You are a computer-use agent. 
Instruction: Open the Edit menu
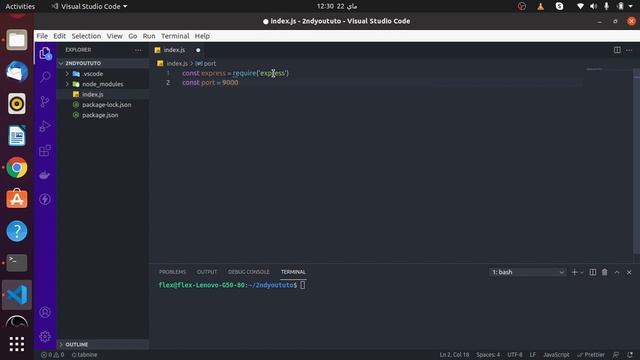click(x=60, y=36)
